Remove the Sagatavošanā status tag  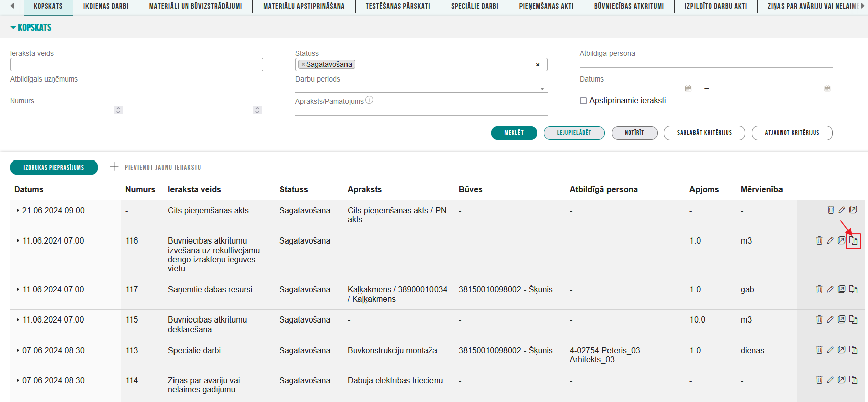click(x=303, y=64)
